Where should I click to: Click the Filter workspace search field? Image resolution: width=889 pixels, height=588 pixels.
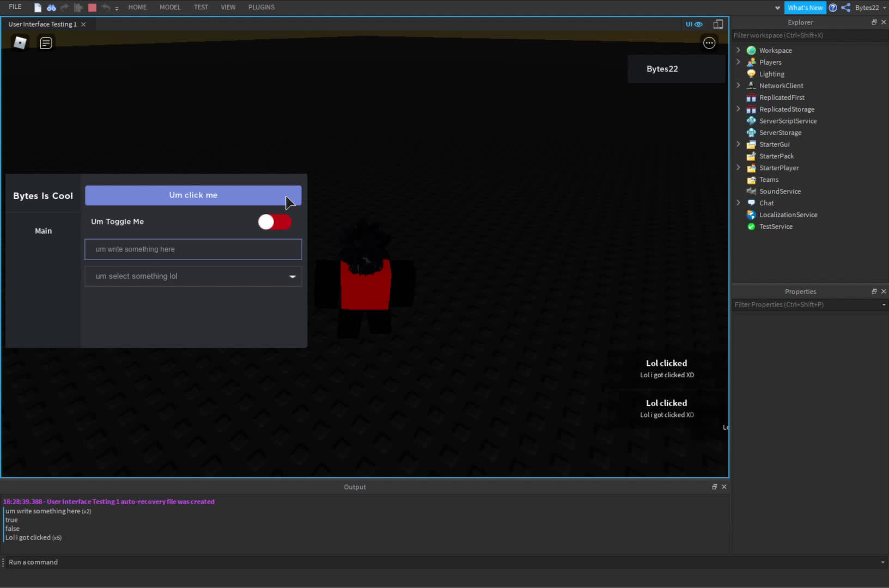(810, 35)
